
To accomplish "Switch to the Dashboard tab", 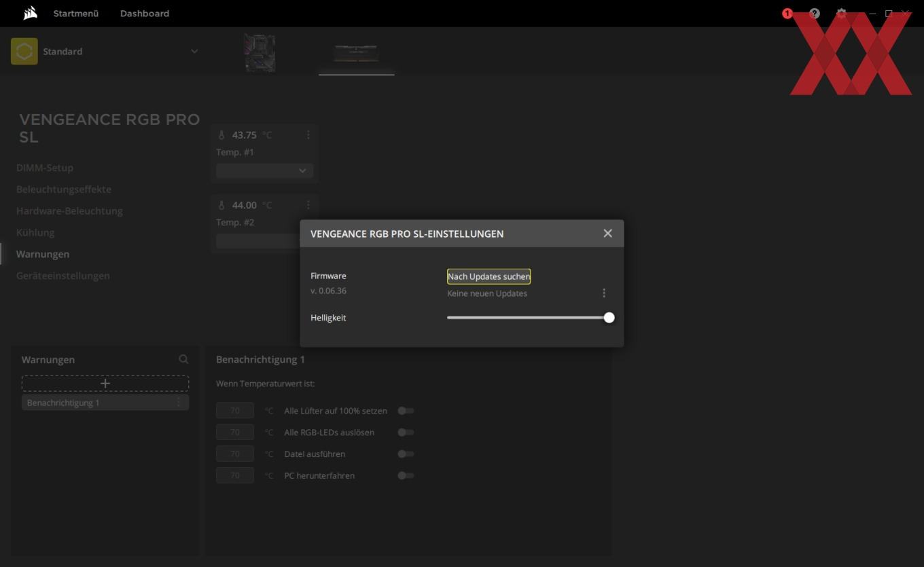I will click(145, 14).
